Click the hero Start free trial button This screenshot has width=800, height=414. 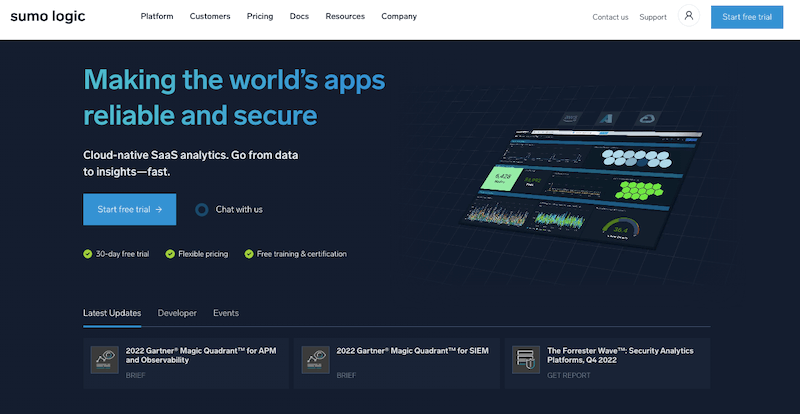(x=130, y=209)
